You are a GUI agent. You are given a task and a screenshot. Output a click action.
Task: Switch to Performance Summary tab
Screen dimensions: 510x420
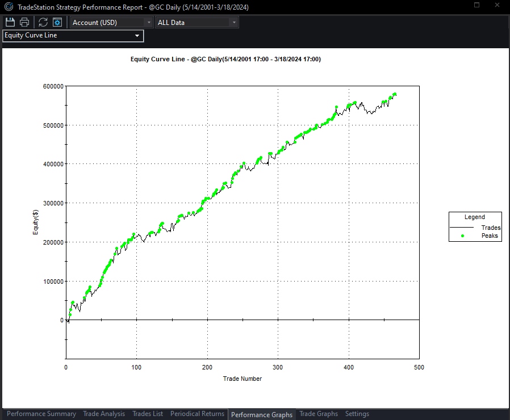point(41,414)
